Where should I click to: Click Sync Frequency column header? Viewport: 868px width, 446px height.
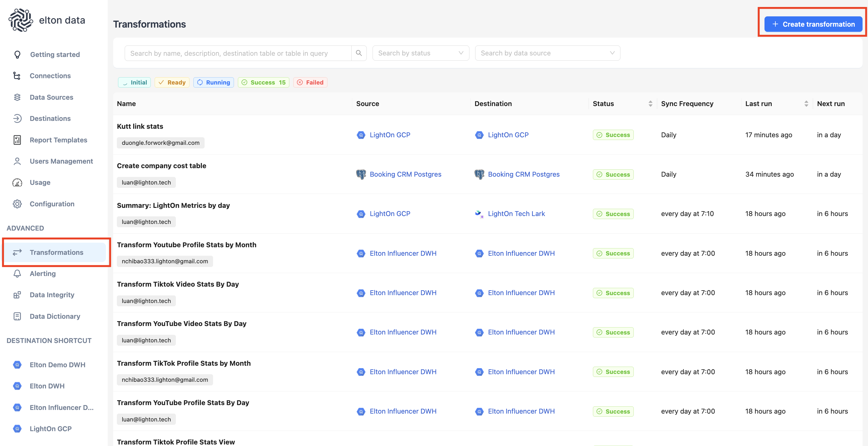coord(687,104)
